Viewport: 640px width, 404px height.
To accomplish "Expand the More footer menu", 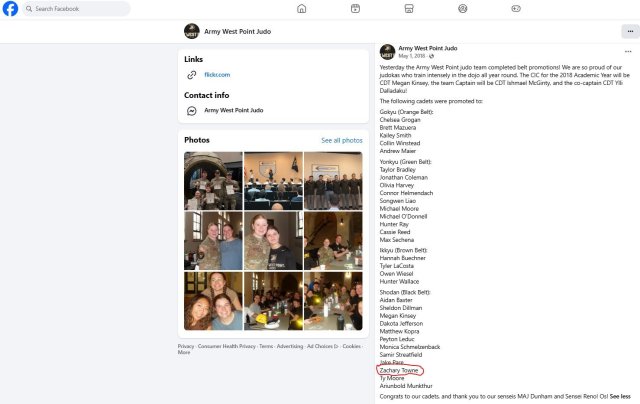I will (184, 352).
